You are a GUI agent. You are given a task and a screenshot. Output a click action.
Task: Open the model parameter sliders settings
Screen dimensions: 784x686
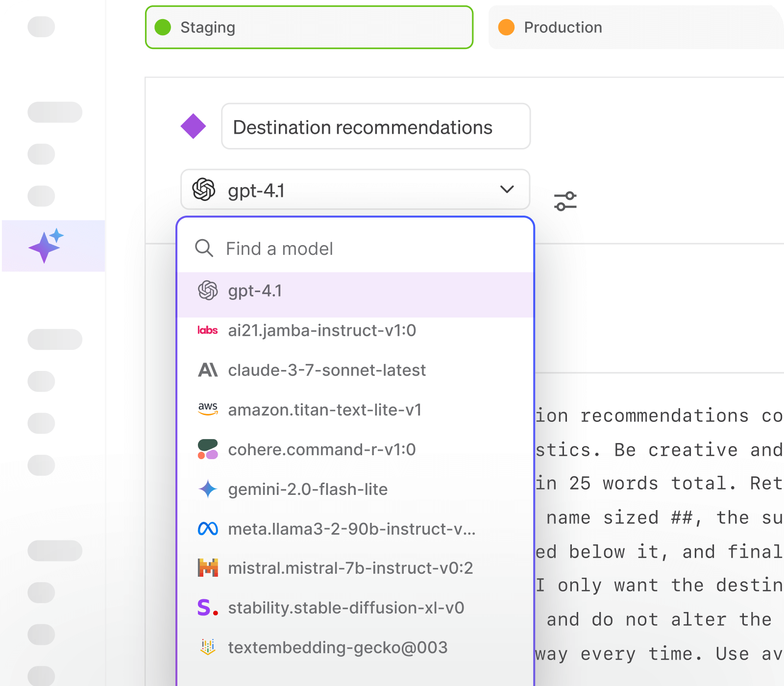pos(565,201)
